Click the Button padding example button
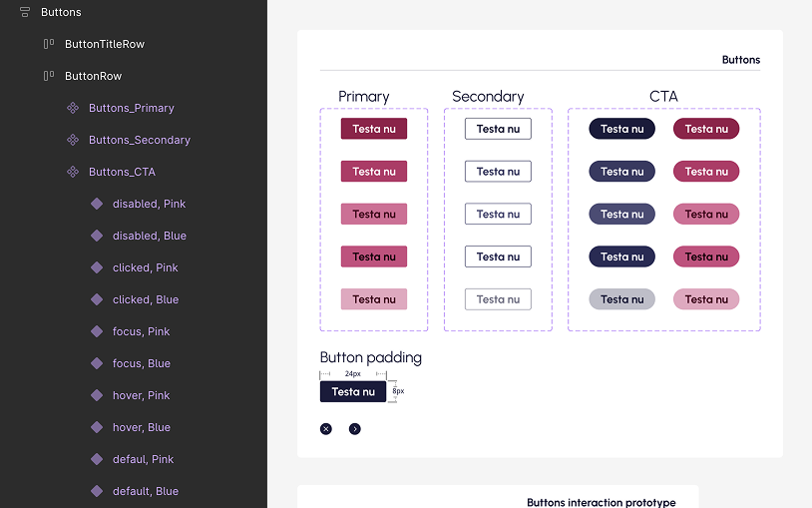Screen dimensions: 812x508 pyautogui.click(x=353, y=391)
